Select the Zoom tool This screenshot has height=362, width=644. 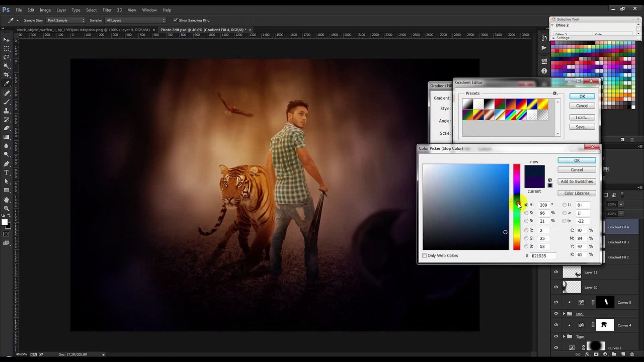coord(7,208)
